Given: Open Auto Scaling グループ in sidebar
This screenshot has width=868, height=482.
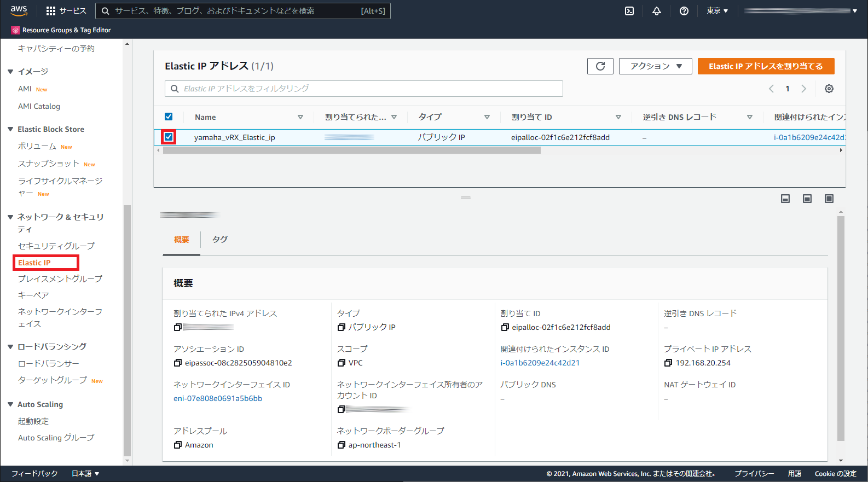Looking at the screenshot, I should pyautogui.click(x=56, y=438).
